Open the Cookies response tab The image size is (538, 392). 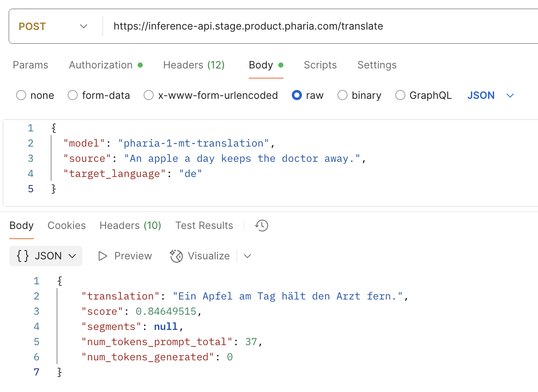pyautogui.click(x=66, y=226)
